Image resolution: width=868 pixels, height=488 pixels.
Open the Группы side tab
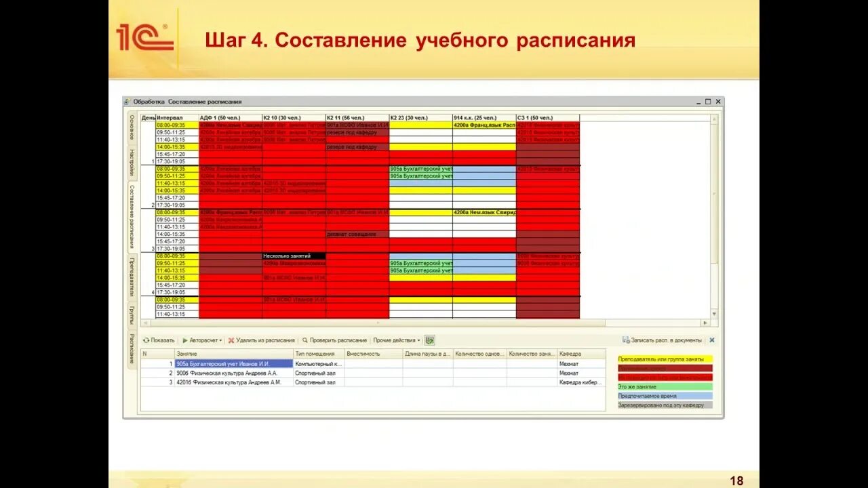coord(132,314)
